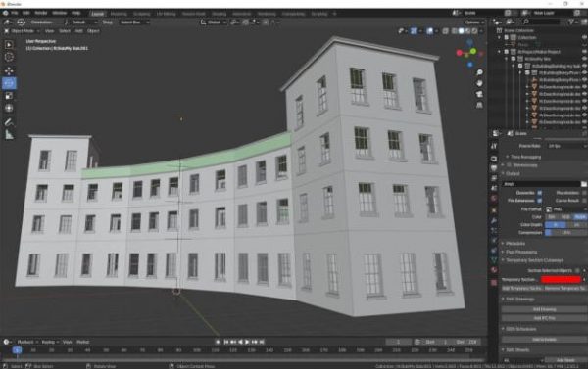Toggle the Overwrite checkbox in Output

point(539,193)
